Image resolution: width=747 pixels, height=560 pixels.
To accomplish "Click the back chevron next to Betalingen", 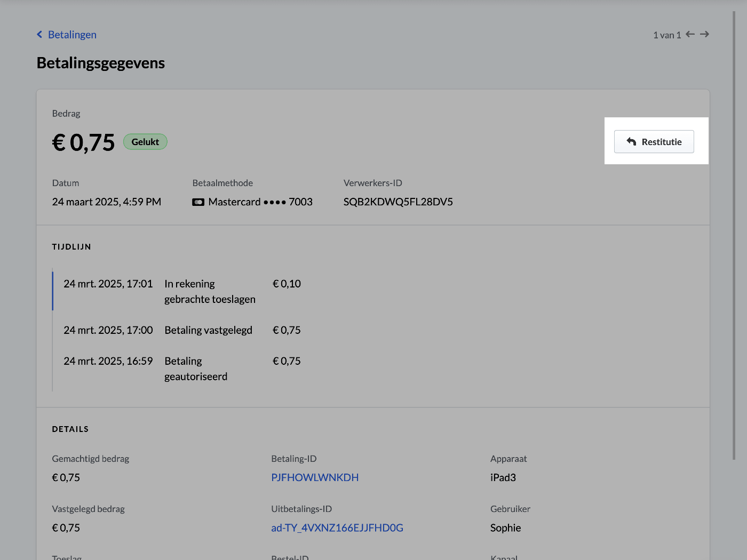I will click(39, 35).
